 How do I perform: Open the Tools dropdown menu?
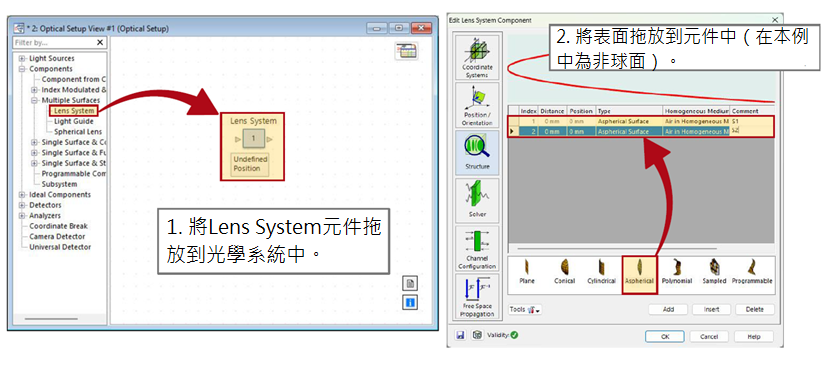click(x=526, y=309)
